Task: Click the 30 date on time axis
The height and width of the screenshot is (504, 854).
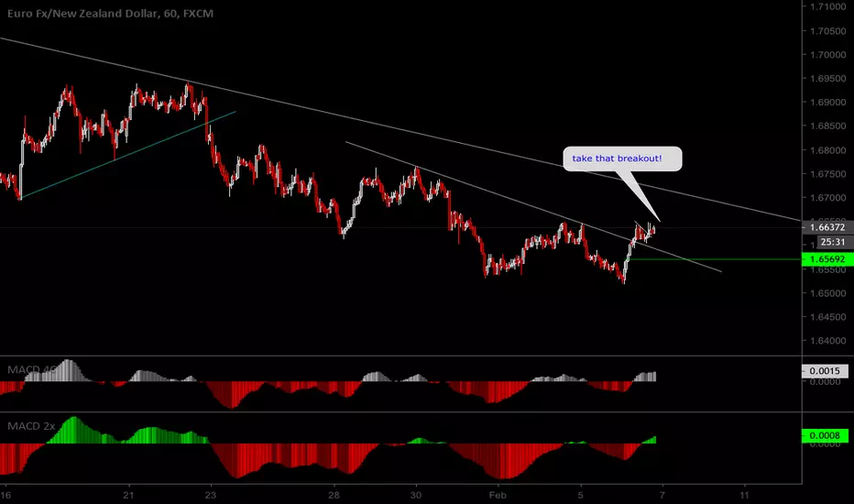Action: coord(416,495)
